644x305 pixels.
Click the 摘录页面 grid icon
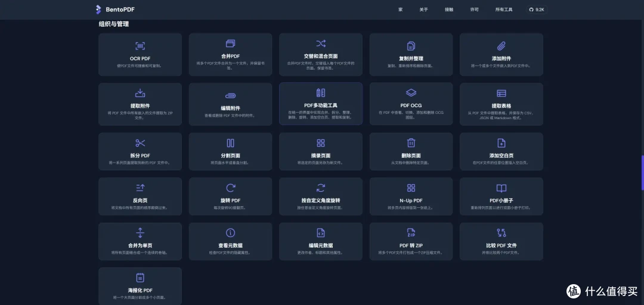321,143
